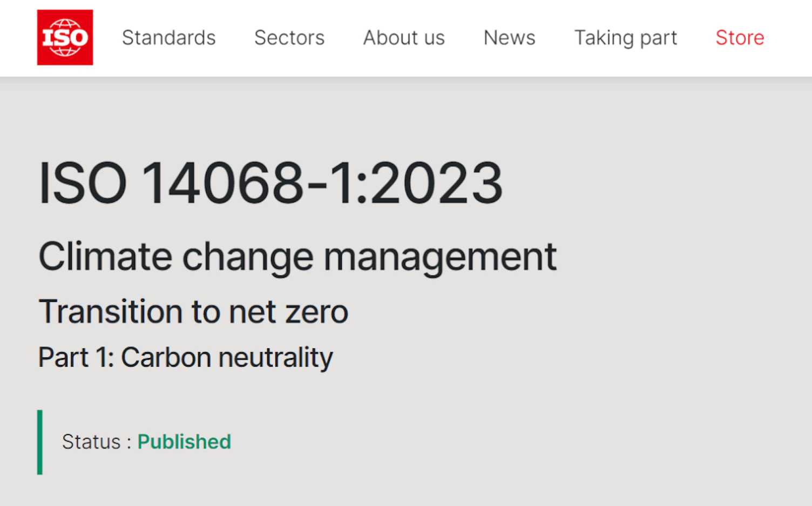Visit the red Store link
The height and width of the screenshot is (506, 812).
coord(740,38)
